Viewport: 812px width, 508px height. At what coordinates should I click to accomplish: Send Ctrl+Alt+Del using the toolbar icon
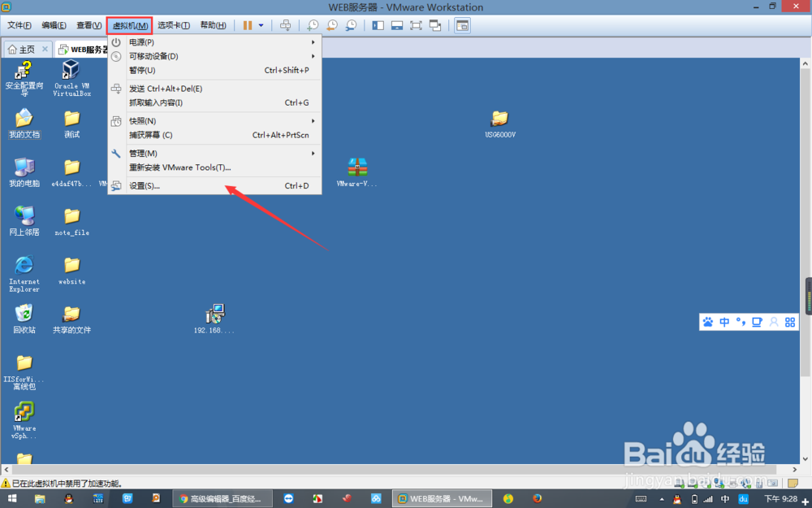point(285,25)
